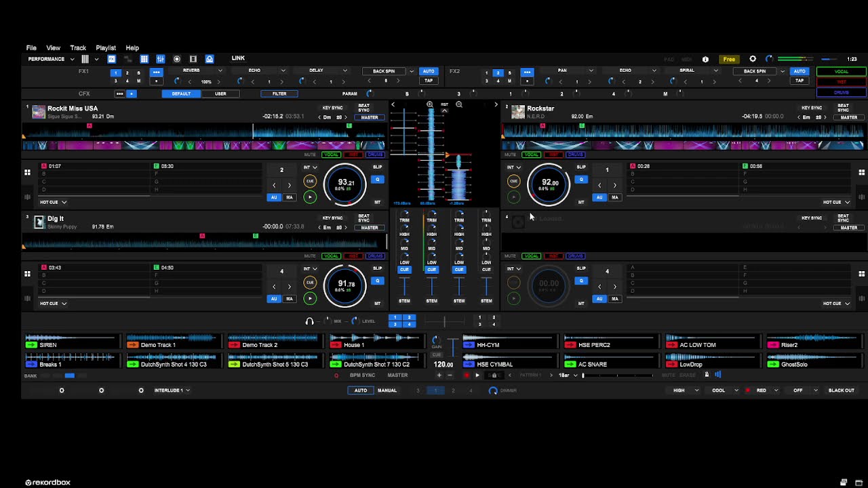Screen dimensions: 868x488
Task: Open the info icon beside Free
Action: click(705, 59)
